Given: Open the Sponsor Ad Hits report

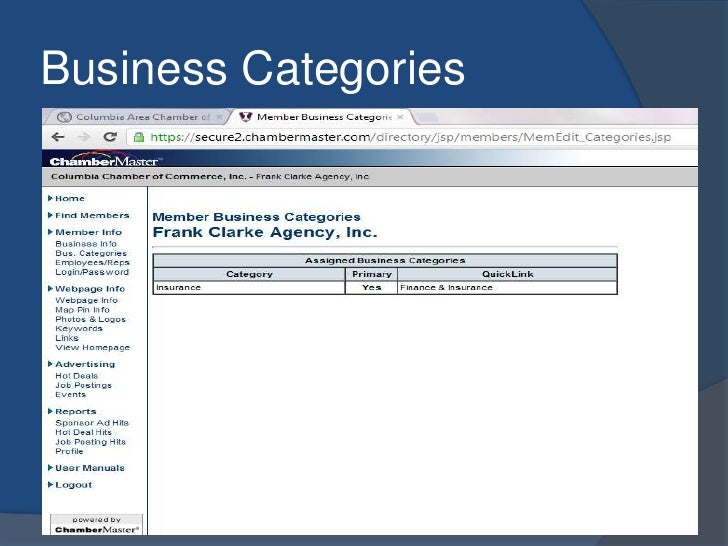Looking at the screenshot, I should tap(92, 423).
